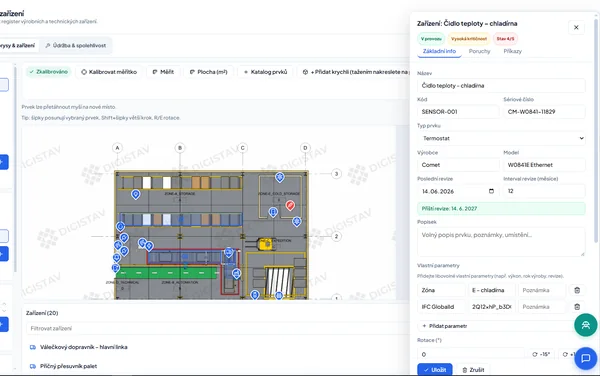Select the Základní info tab
The width and height of the screenshot is (600, 376).
click(x=439, y=51)
